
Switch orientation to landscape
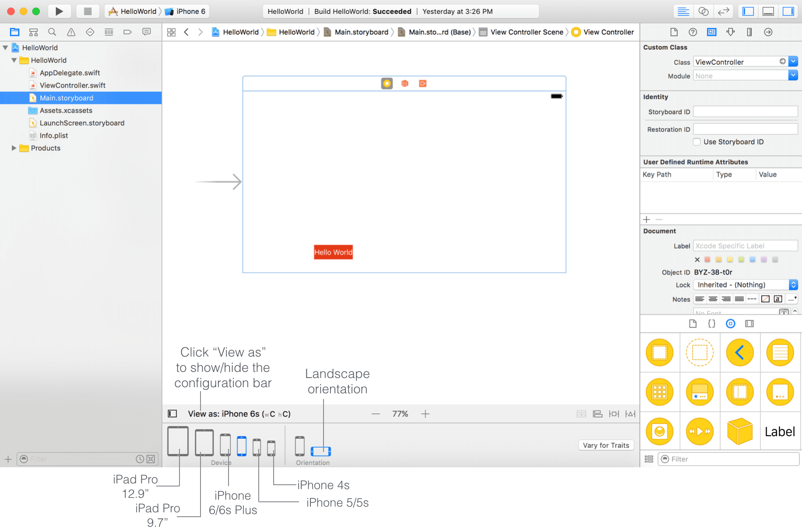click(x=321, y=451)
